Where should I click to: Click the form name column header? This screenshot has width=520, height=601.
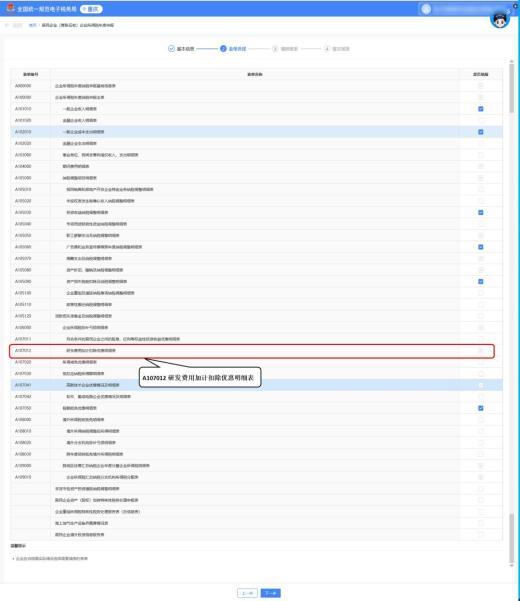tap(255, 74)
